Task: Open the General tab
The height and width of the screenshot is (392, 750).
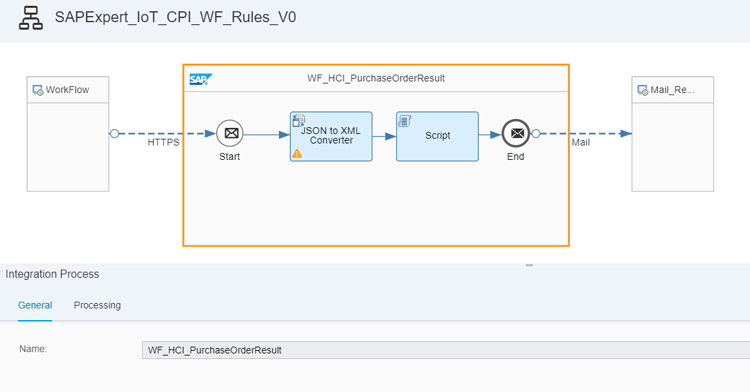Action: pos(35,305)
